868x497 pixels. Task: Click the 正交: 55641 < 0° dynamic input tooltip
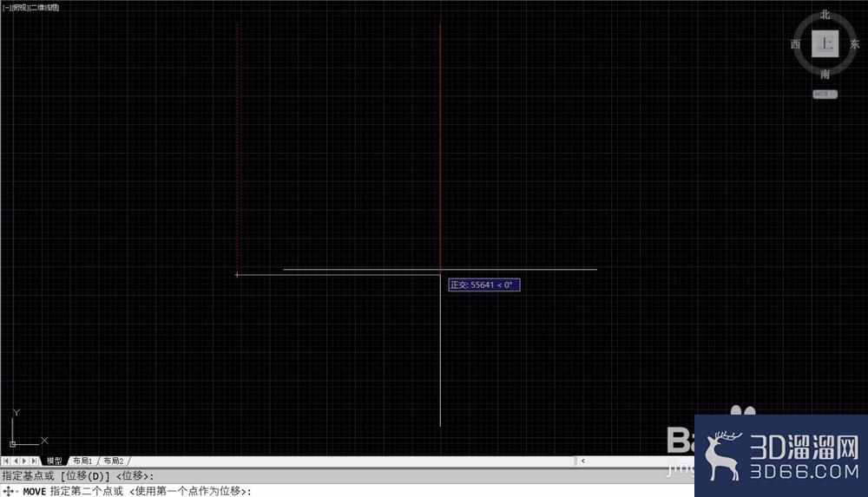[x=483, y=285]
